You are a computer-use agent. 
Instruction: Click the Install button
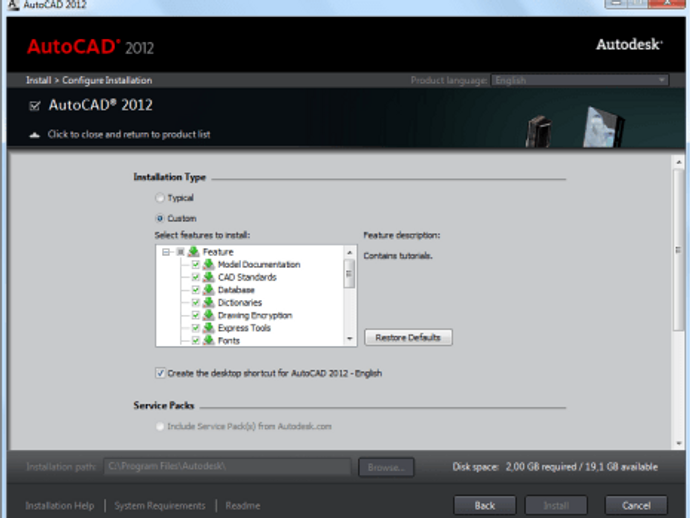tap(556, 506)
